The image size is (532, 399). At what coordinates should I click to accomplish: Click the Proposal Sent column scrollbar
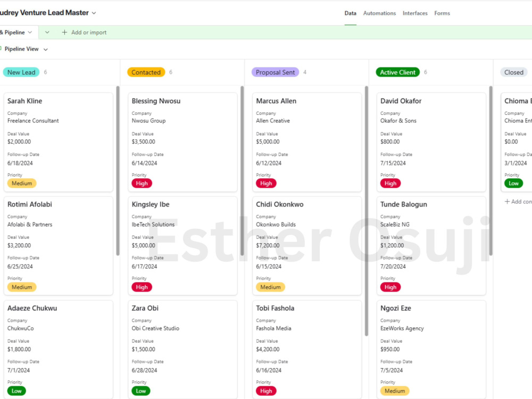[x=367, y=211]
